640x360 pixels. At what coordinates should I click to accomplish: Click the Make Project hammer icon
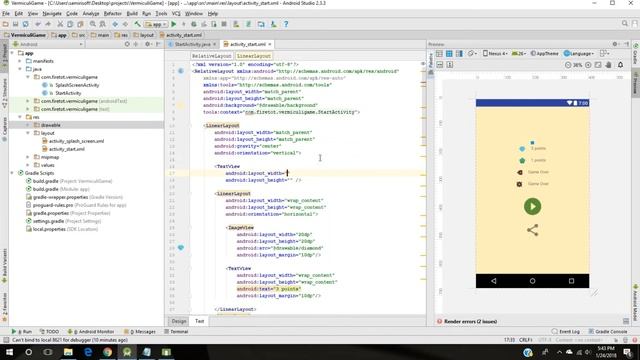(138, 24)
